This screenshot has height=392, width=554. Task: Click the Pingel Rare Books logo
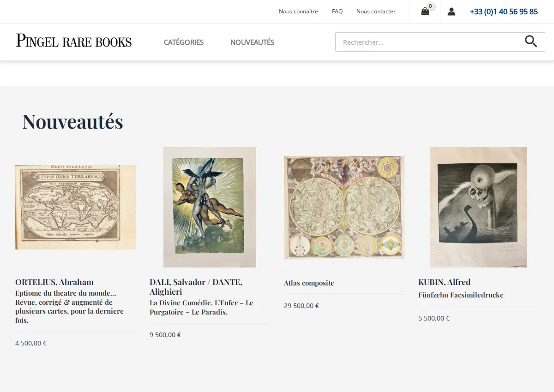tap(74, 41)
